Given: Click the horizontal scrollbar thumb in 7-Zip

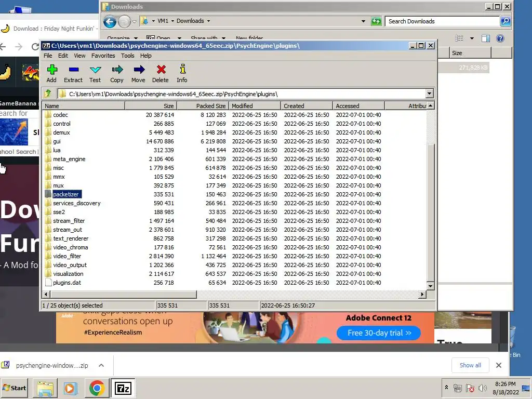Looking at the screenshot, I should (124, 295).
